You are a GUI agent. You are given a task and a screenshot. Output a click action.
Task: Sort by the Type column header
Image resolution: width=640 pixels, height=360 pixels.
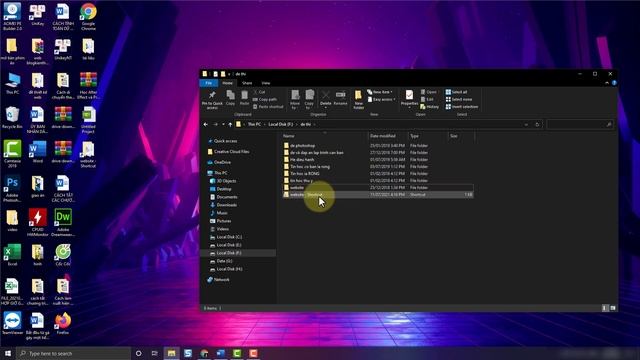427,136
